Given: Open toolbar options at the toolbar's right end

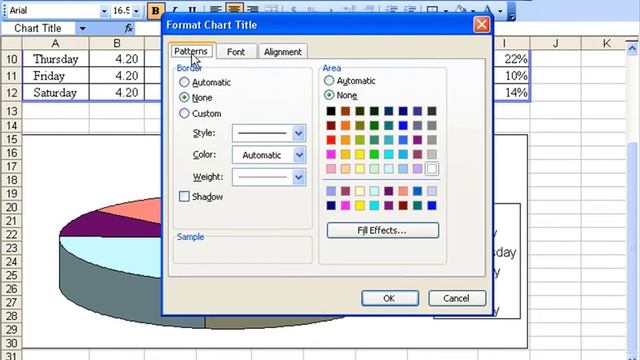Looking at the screenshot, I should click(x=511, y=11).
